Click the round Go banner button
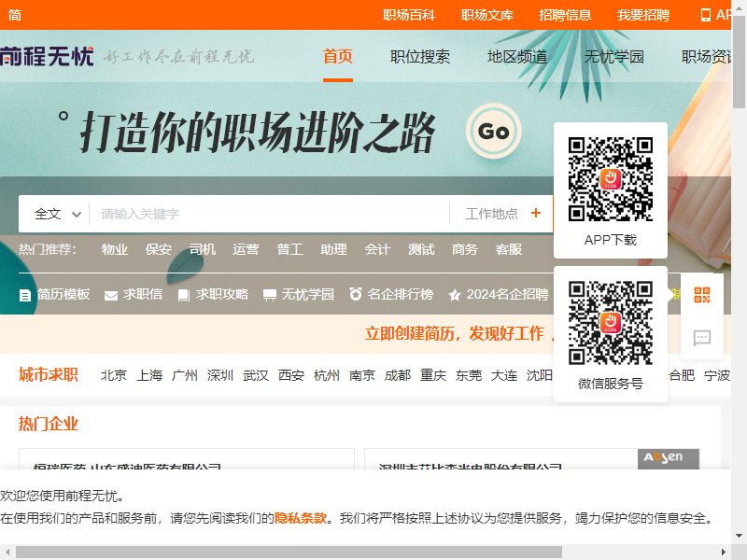 (494, 131)
